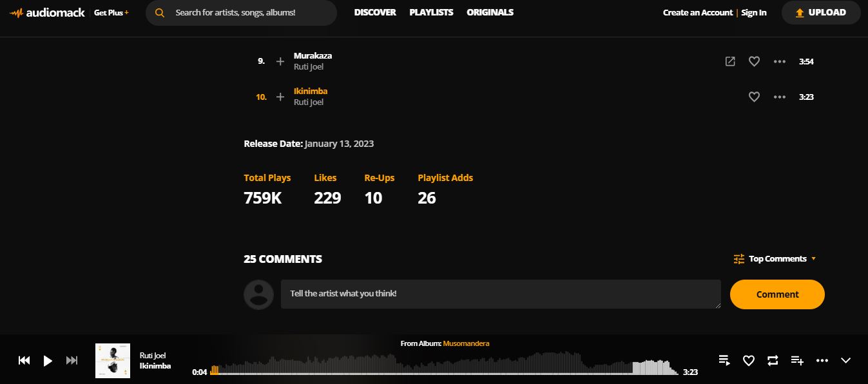Collapse the player with the chevron
This screenshot has height=384, width=868.
(846, 361)
